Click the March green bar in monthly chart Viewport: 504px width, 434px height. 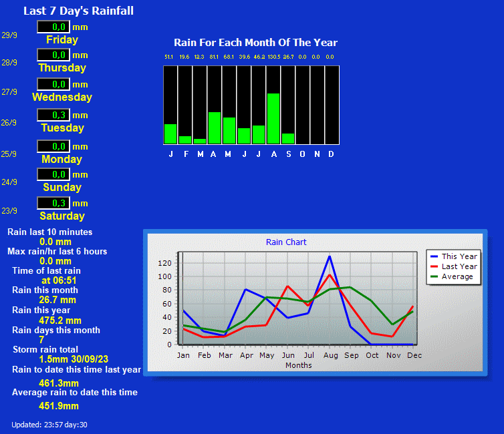200,142
